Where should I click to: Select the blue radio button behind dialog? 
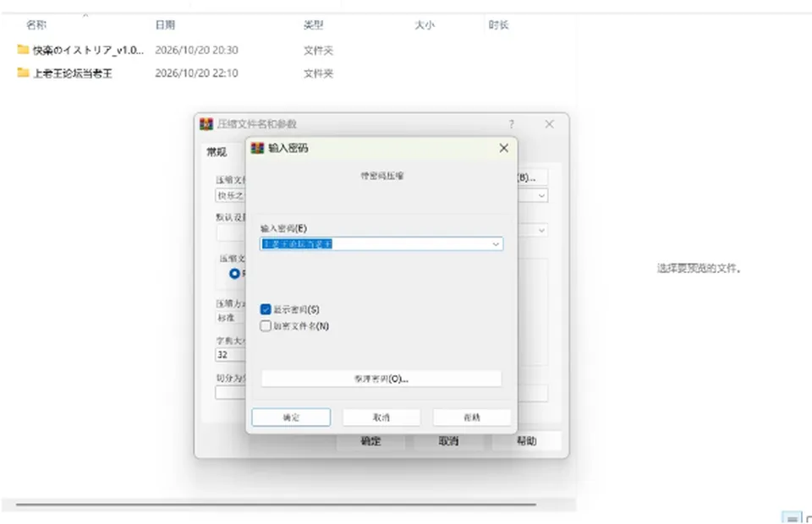point(234,273)
